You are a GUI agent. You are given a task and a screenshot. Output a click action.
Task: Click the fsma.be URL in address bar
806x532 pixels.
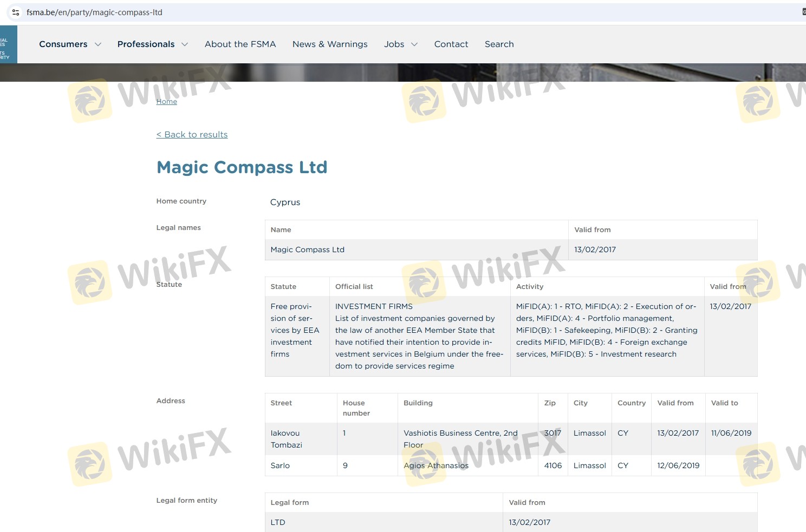[94, 12]
